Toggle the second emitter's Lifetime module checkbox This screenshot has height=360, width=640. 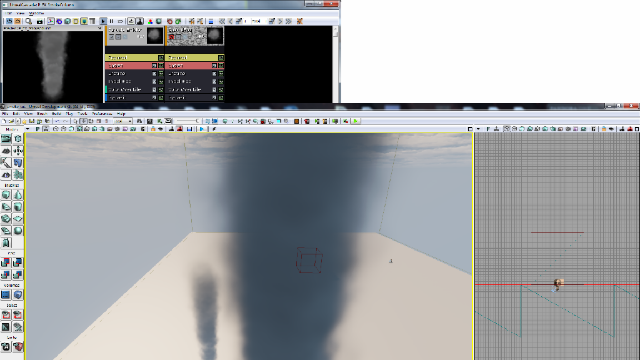pos(221,73)
